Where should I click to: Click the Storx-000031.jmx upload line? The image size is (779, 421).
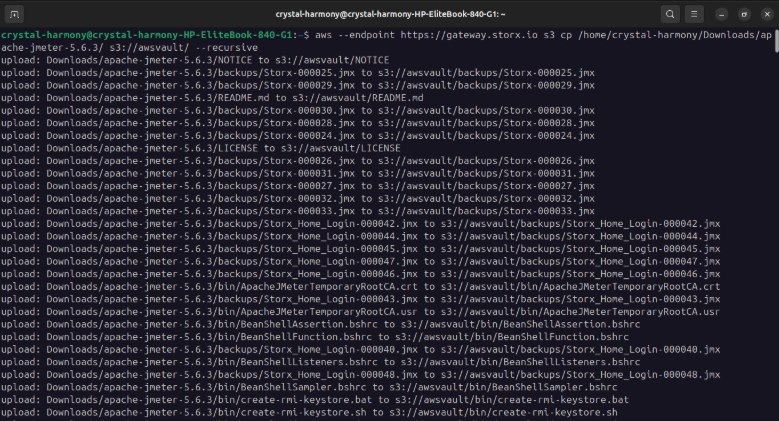[x=298, y=173]
